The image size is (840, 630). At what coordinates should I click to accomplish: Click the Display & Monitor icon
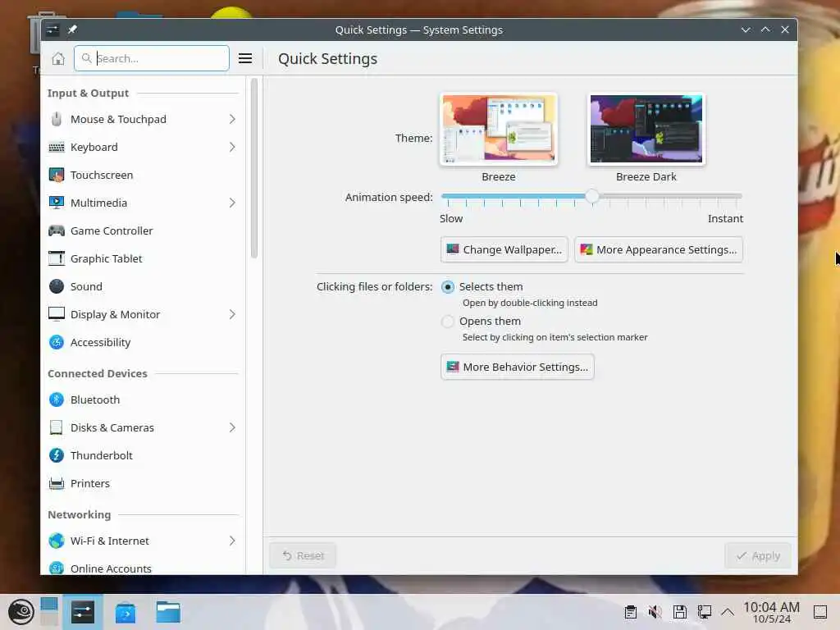(x=57, y=314)
